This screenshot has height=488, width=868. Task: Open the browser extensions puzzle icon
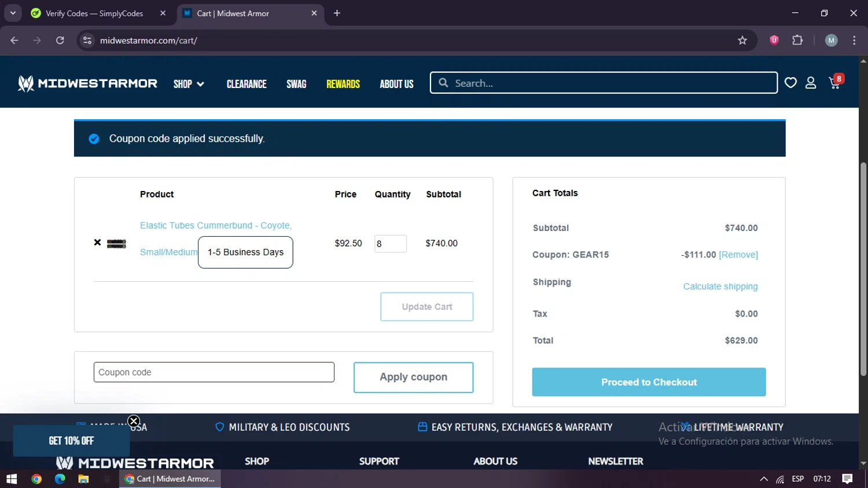coord(797,41)
